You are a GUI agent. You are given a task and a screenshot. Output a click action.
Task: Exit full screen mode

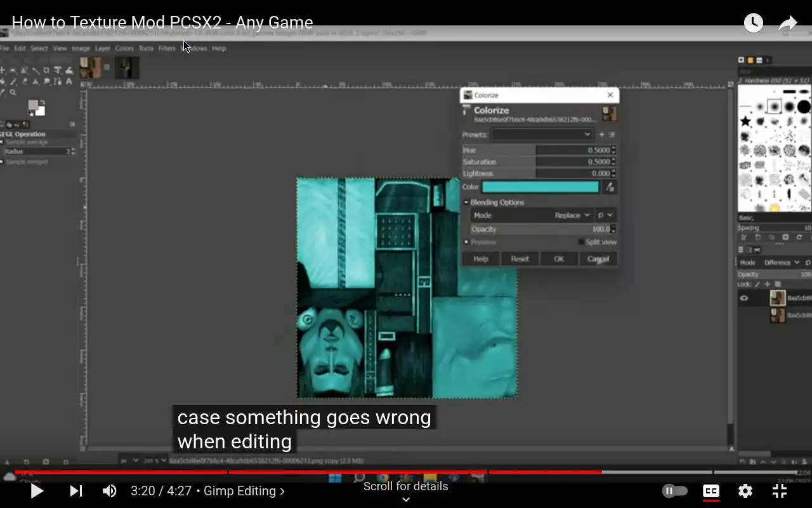click(780, 491)
